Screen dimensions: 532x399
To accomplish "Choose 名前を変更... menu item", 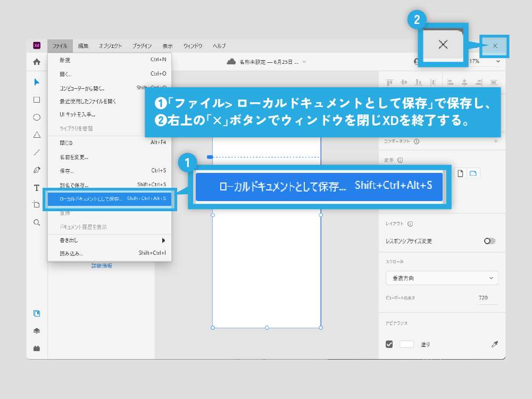I will click(x=109, y=157).
